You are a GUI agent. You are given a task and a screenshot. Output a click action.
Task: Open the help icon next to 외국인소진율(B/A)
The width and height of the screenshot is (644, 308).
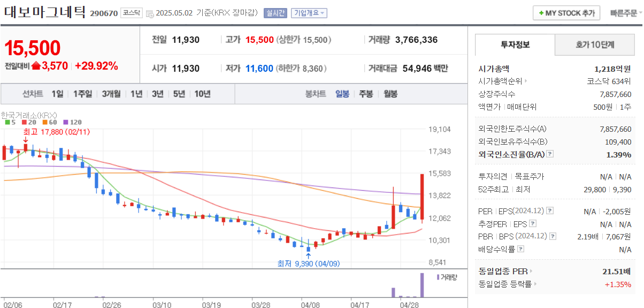pyautogui.click(x=550, y=154)
